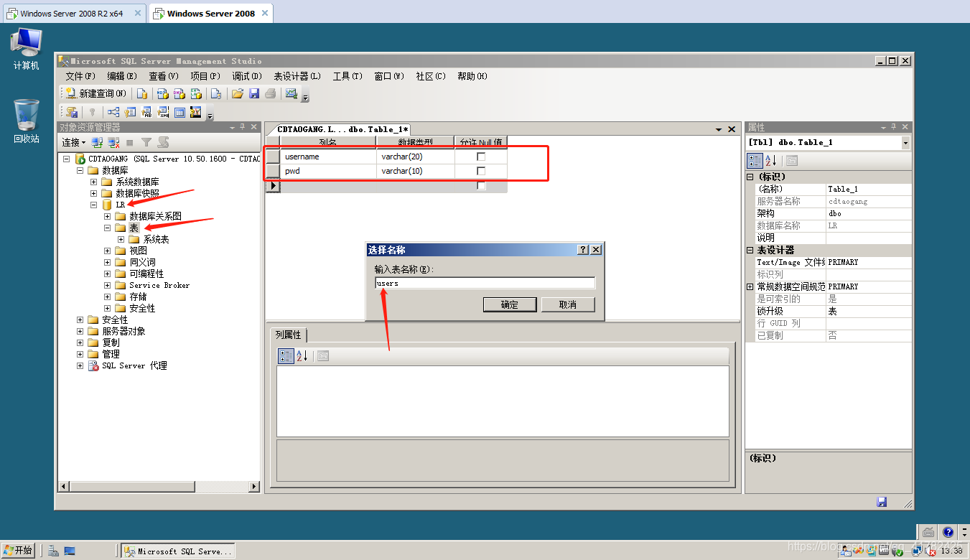This screenshot has width=970, height=560.
Task: Click the Set Primary Key icon
Action: [92, 112]
